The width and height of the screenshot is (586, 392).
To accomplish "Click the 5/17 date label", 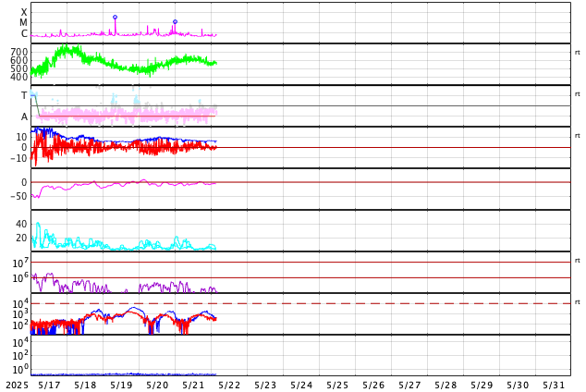I will (x=49, y=386).
